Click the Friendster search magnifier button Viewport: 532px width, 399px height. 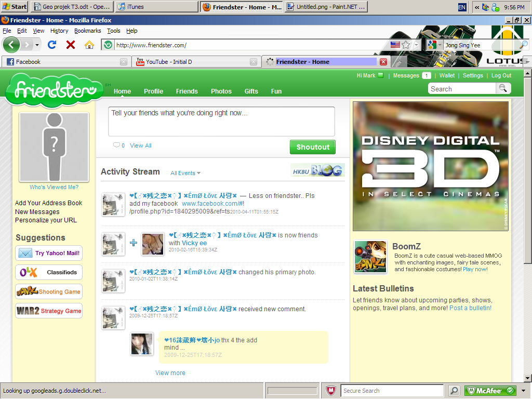[503, 88]
